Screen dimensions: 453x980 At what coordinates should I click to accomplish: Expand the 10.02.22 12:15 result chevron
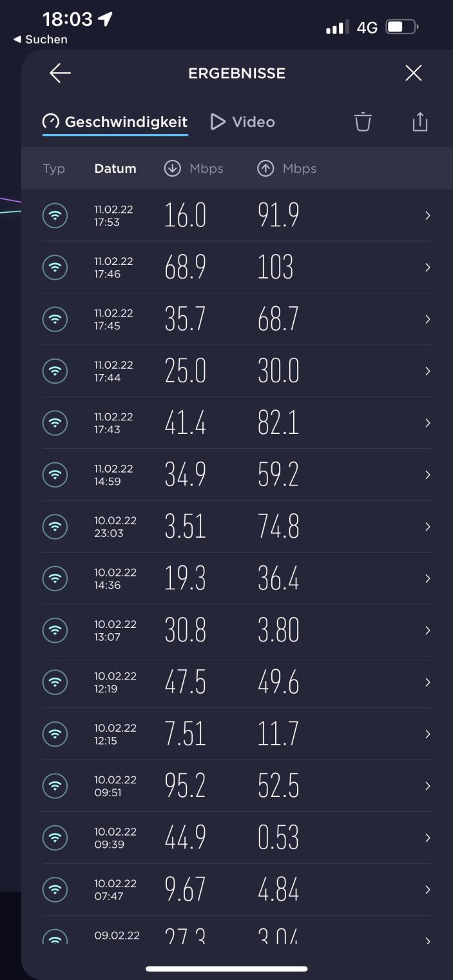click(x=427, y=734)
